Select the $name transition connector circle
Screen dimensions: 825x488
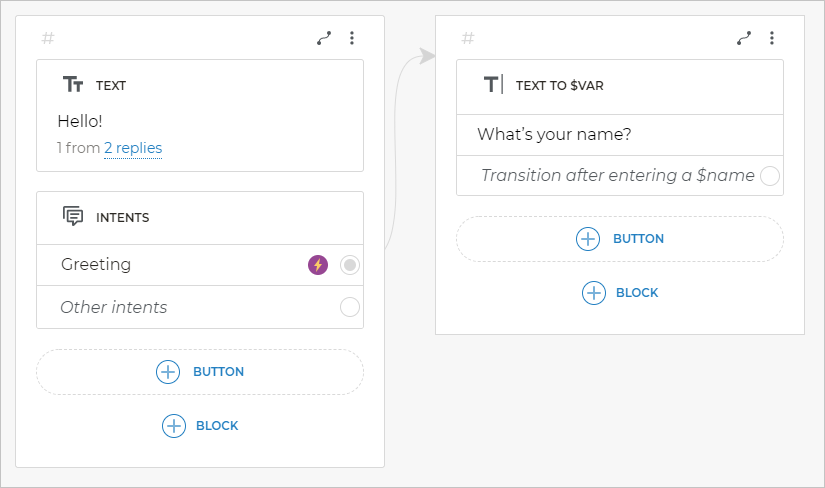pyautogui.click(x=769, y=176)
